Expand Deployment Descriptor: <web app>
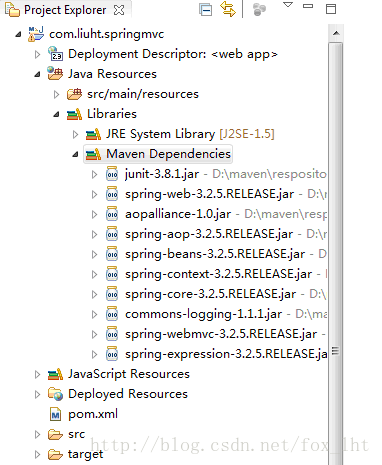This screenshot has height=465, width=382. coord(37,54)
